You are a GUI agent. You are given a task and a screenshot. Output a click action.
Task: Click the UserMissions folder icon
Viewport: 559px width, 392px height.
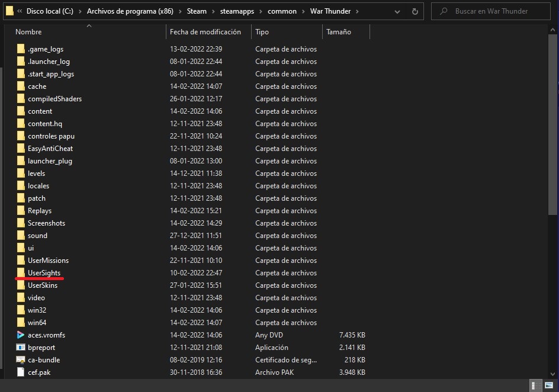pos(21,260)
